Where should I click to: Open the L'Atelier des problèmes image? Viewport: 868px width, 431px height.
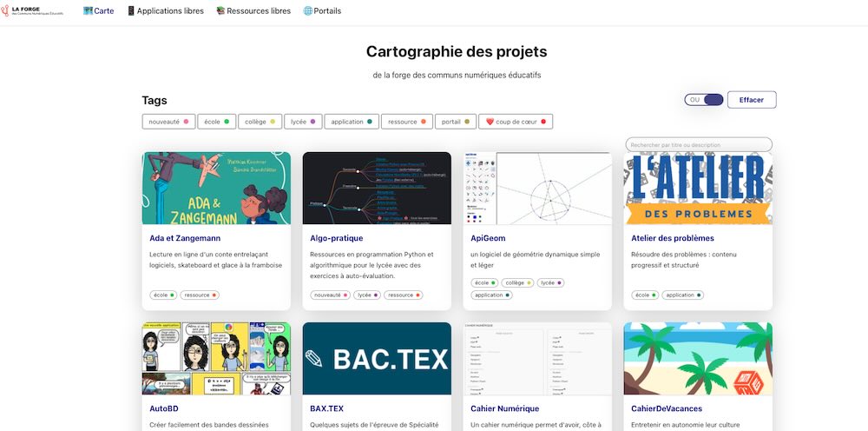pyautogui.click(x=698, y=189)
